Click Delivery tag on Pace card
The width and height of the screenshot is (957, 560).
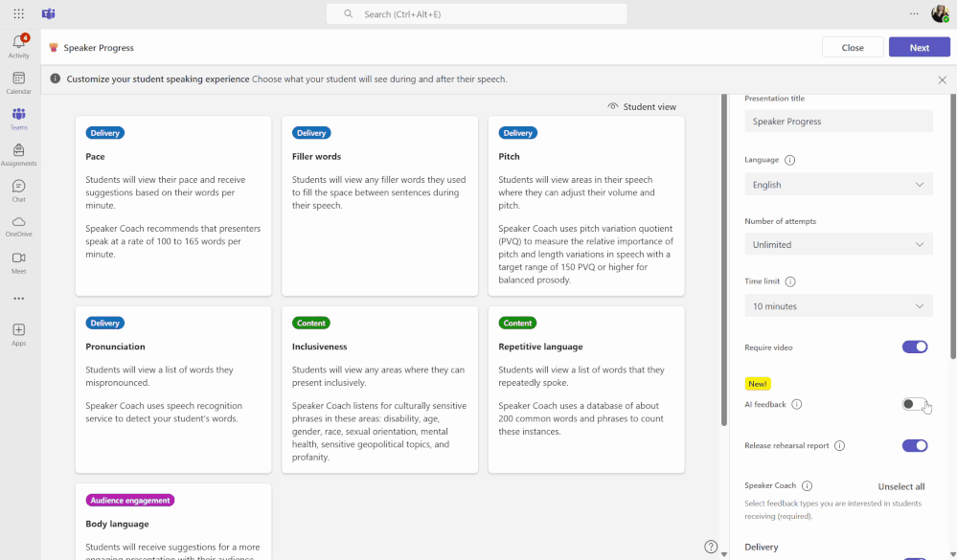pyautogui.click(x=105, y=133)
